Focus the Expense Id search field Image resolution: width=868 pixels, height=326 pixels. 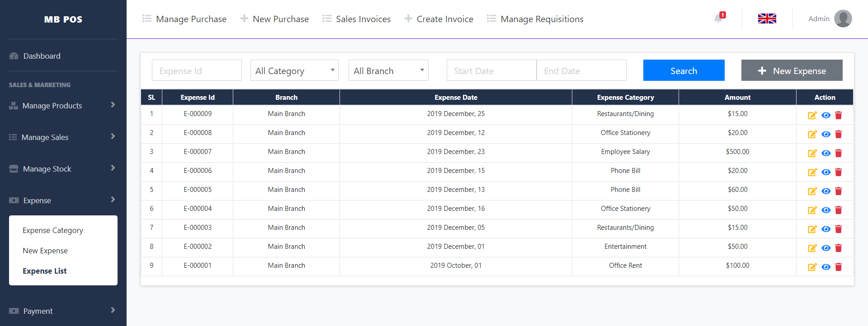pyautogui.click(x=197, y=70)
